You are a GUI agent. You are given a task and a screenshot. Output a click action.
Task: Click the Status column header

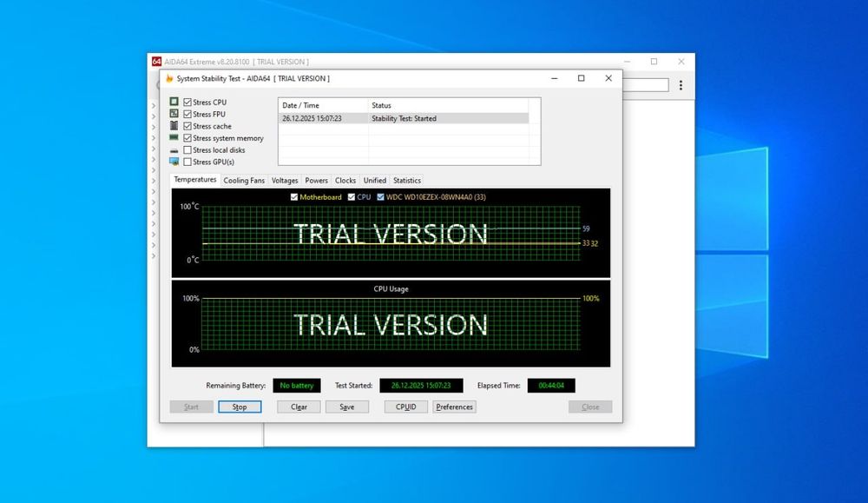pyautogui.click(x=449, y=105)
